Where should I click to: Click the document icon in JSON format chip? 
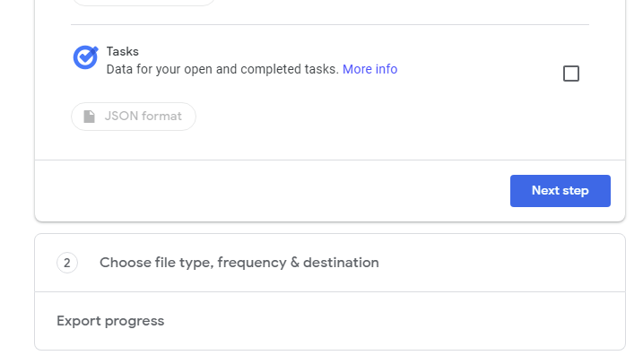coord(89,117)
